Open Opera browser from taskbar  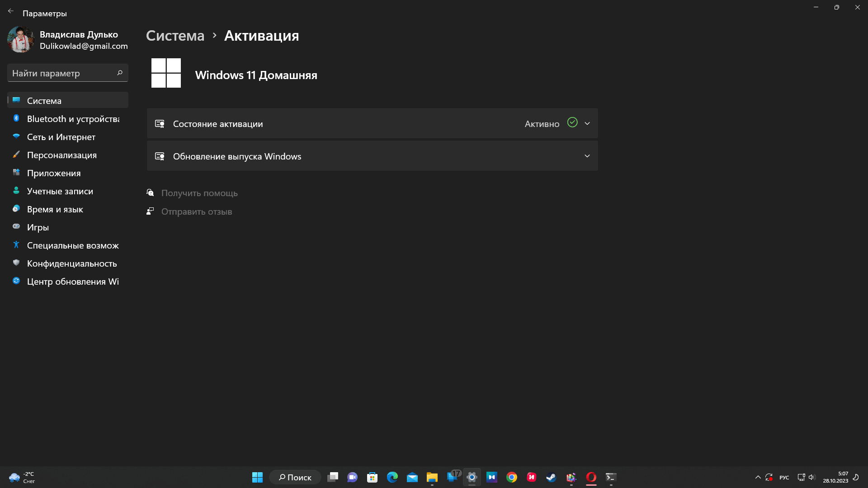click(591, 477)
